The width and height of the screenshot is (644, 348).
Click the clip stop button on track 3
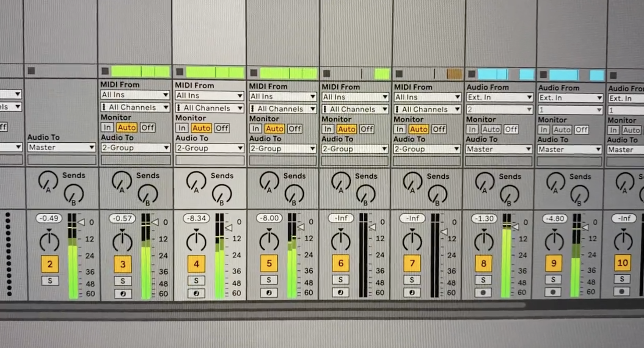click(105, 71)
